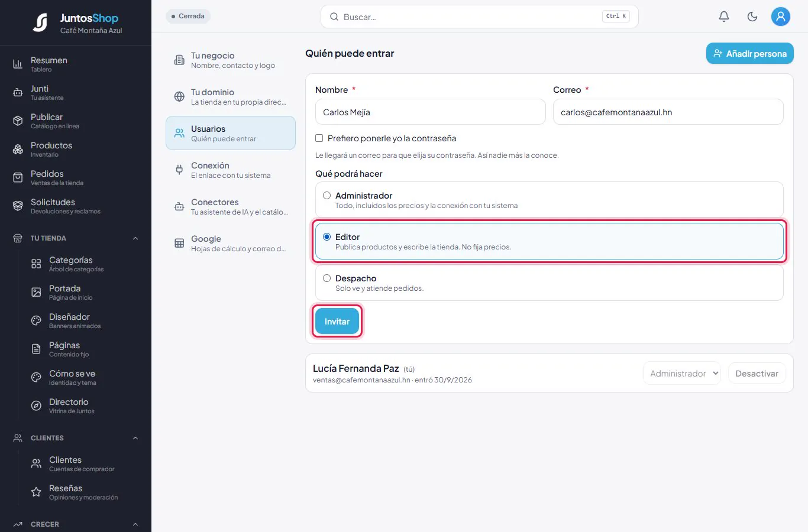
Task: Select the Usuarios settings tab
Action: 231,133
